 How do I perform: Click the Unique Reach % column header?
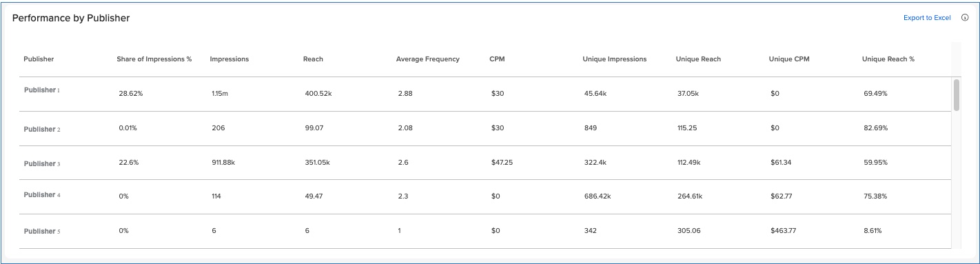[x=888, y=59]
